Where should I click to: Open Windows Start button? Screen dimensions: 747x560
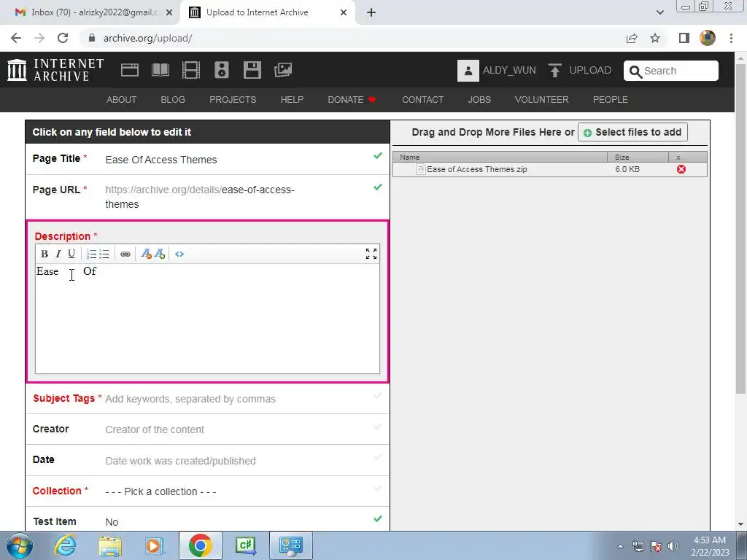point(20,545)
